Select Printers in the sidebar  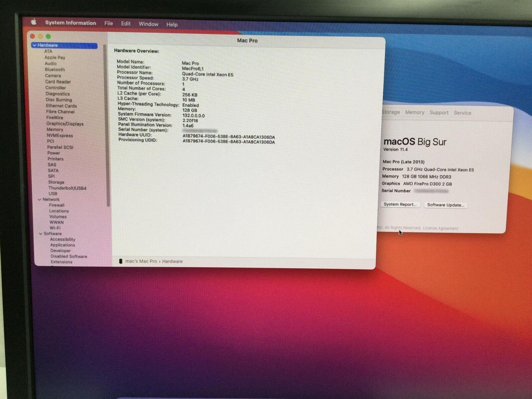pos(56,159)
